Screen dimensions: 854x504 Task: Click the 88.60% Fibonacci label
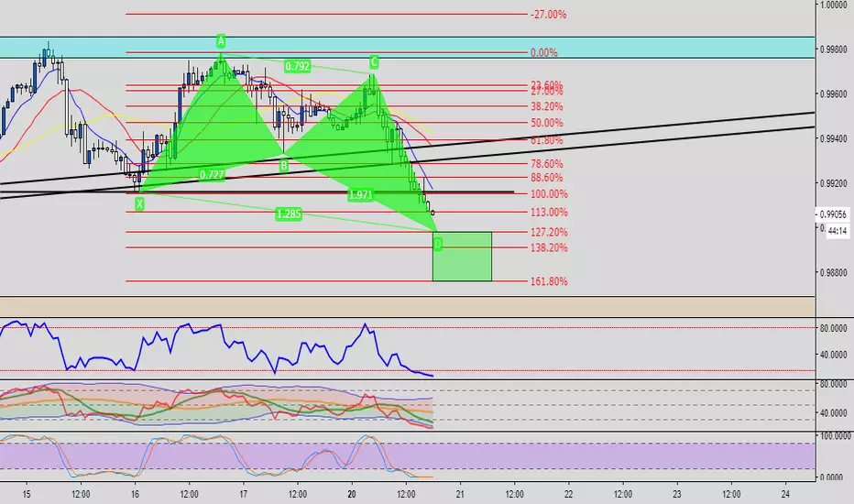click(x=546, y=178)
